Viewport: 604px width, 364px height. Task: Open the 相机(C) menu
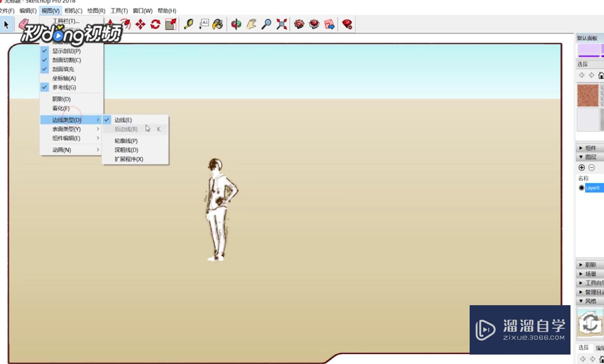(x=73, y=11)
